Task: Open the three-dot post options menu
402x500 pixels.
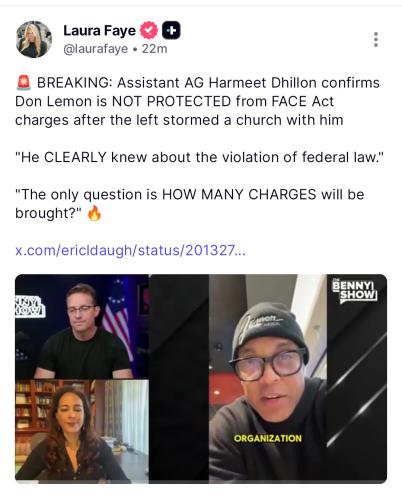Action: (x=376, y=39)
